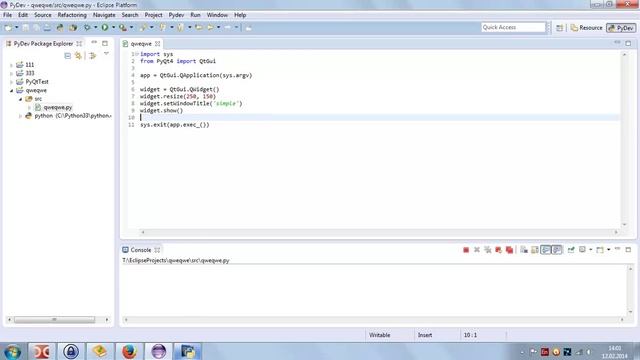The height and width of the screenshot is (360, 640).
Task: Maximize the Console view
Action: coord(628,249)
